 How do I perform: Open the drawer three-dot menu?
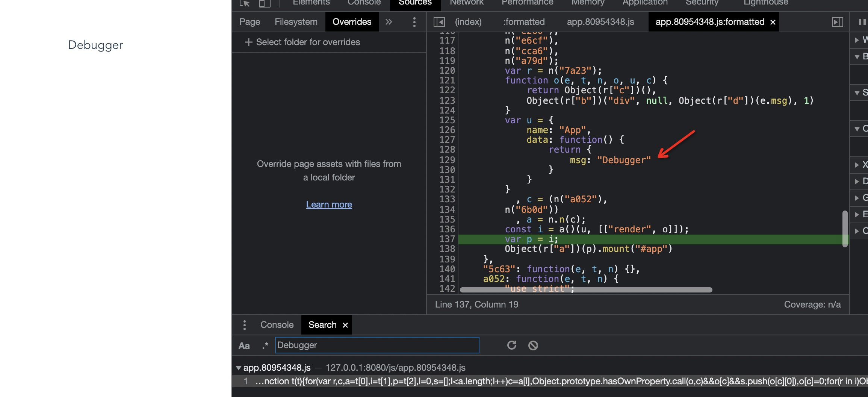(245, 325)
